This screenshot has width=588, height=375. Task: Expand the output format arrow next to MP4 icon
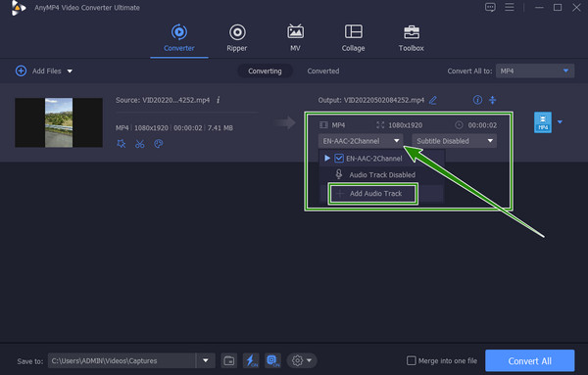click(560, 122)
